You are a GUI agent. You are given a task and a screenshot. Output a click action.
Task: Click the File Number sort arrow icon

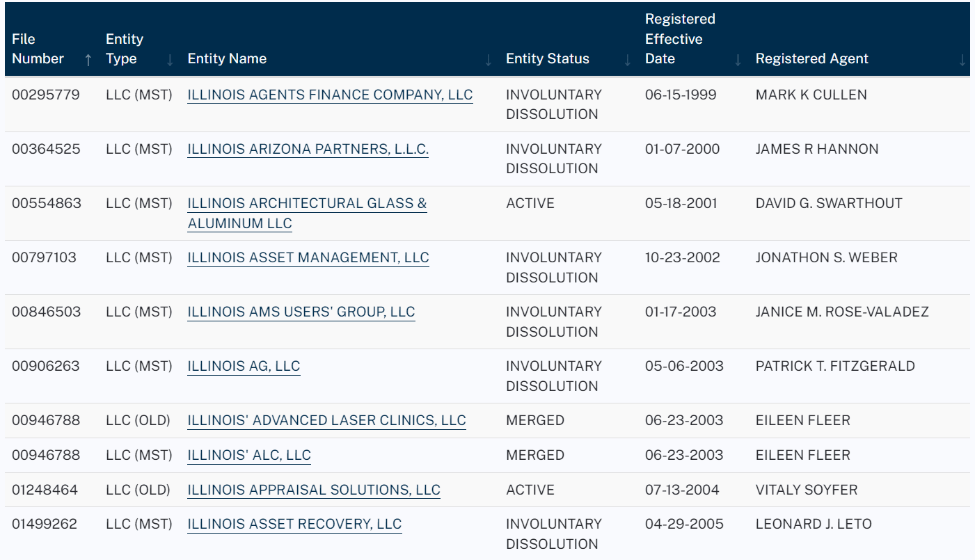(88, 61)
